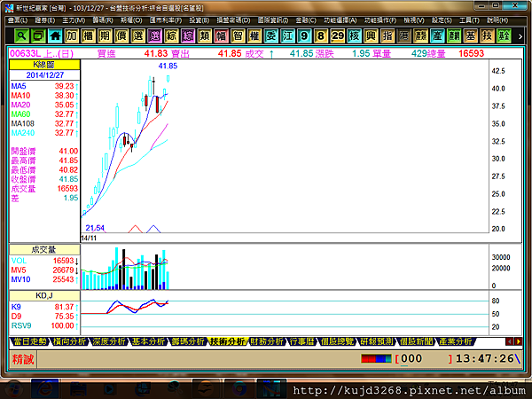
Task: Click the purple 綜 toolbar button
Action: coord(188,35)
